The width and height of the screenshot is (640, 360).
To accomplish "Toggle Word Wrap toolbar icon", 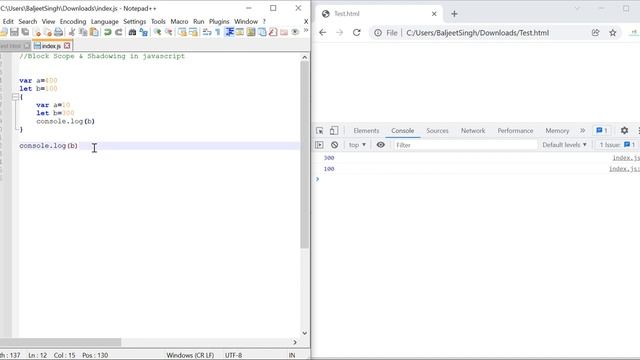I will click(x=207, y=32).
